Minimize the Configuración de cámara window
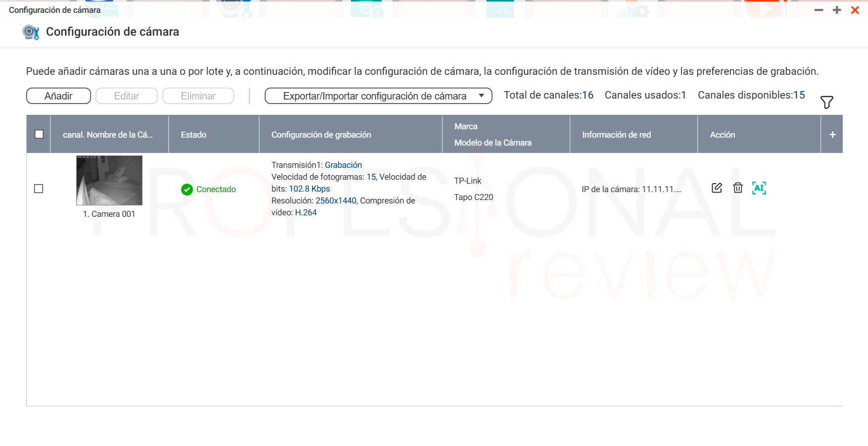This screenshot has width=868, height=446. click(819, 10)
